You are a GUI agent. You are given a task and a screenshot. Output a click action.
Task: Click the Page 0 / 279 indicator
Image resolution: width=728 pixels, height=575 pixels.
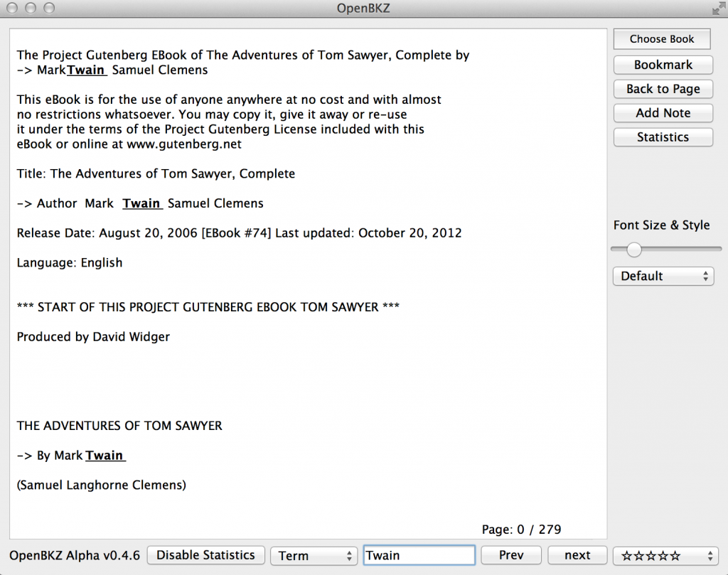[521, 530]
